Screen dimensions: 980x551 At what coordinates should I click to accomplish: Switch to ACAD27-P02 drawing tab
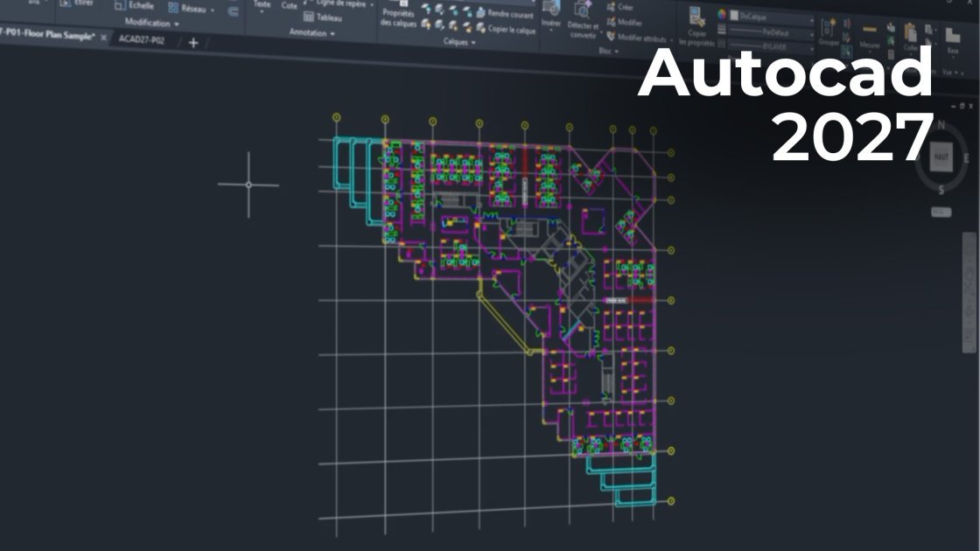[142, 39]
